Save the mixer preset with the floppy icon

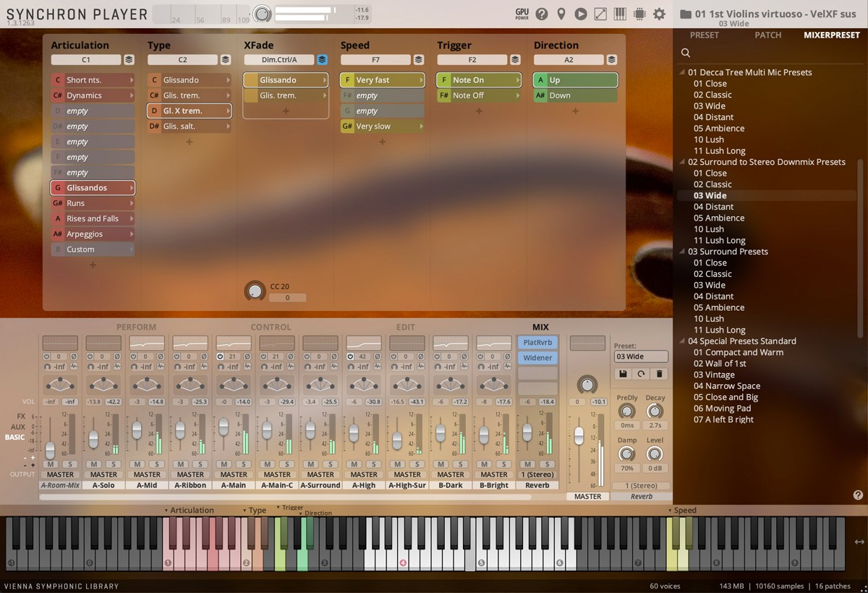point(623,373)
